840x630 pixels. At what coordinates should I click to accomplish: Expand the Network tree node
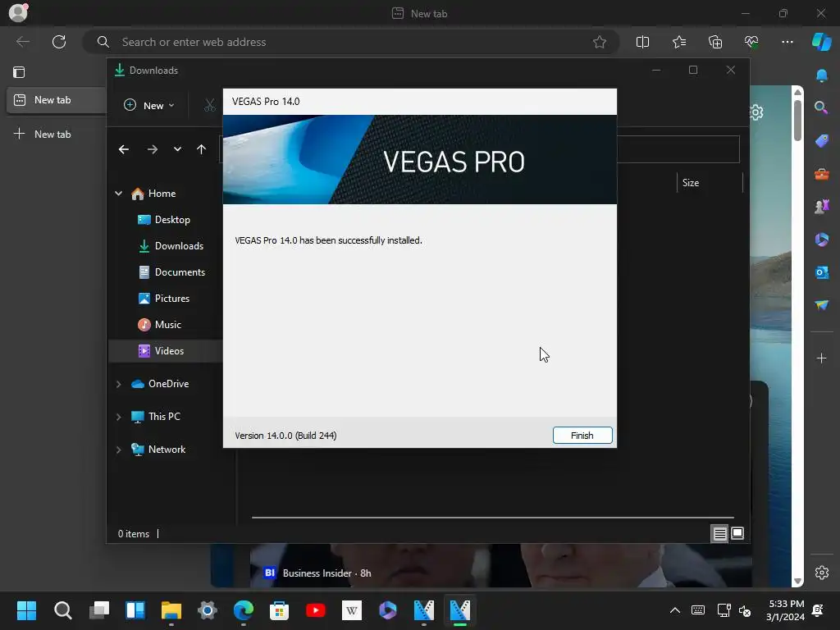(118, 450)
